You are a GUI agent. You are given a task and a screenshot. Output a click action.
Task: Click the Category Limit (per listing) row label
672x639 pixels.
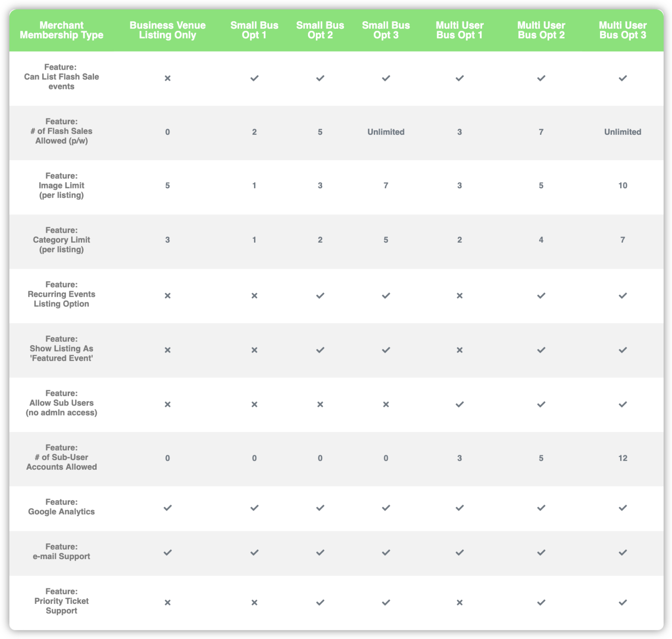click(61, 240)
